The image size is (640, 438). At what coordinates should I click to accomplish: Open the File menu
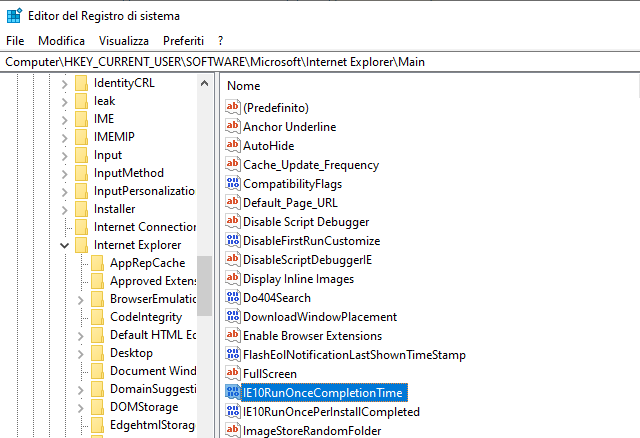[x=15, y=41]
